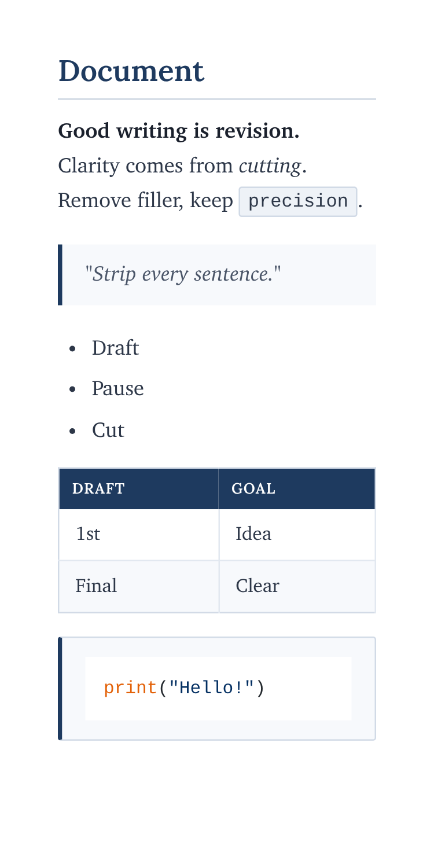The height and width of the screenshot is (868, 434).
Task: Click the DRAFT column header
Action: tap(98, 489)
